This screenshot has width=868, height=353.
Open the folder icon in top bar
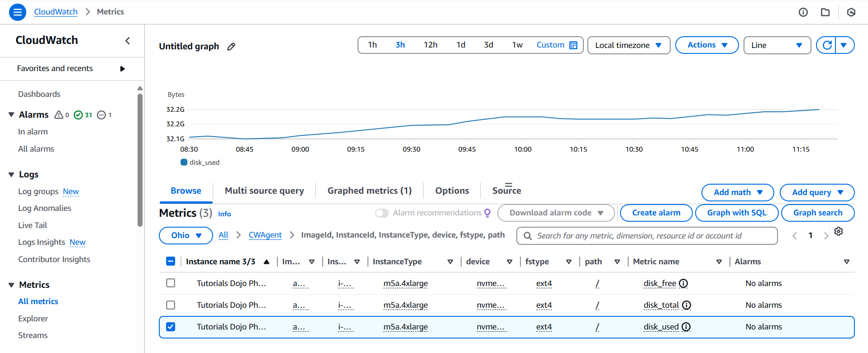click(825, 12)
